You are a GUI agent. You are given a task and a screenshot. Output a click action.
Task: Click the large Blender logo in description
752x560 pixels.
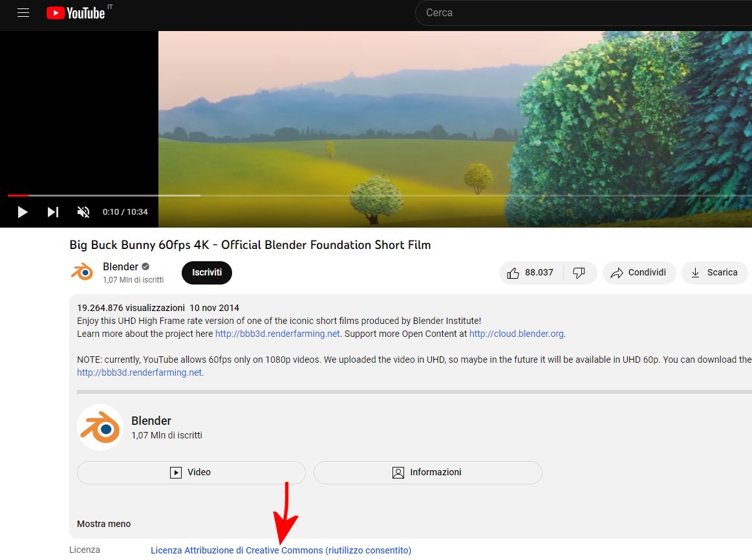[100, 427]
